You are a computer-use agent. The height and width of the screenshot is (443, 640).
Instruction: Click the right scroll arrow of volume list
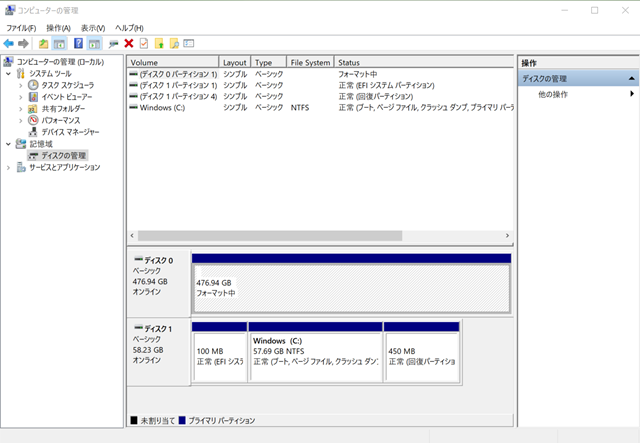(x=507, y=236)
